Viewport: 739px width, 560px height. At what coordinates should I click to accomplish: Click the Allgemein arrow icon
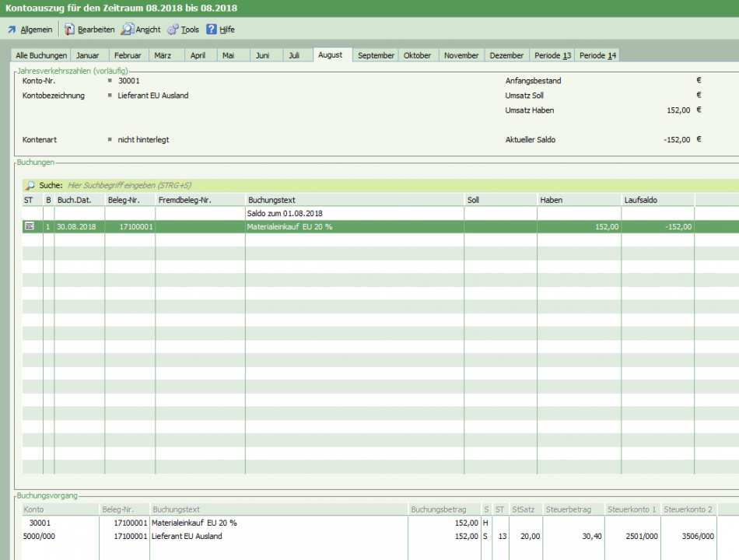point(12,30)
